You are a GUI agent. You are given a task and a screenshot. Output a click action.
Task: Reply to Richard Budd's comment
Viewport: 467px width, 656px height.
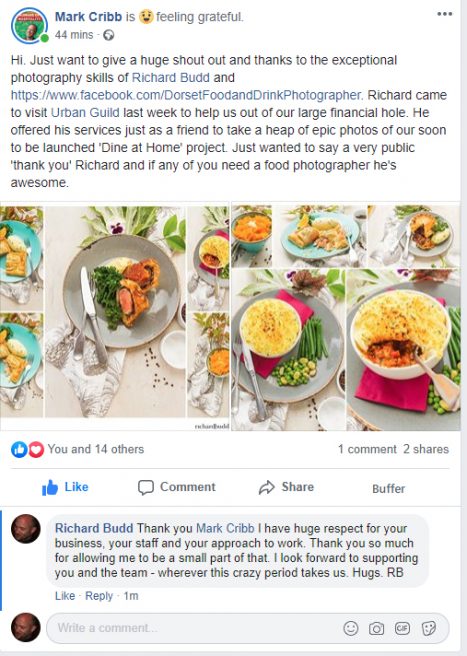[x=99, y=596]
